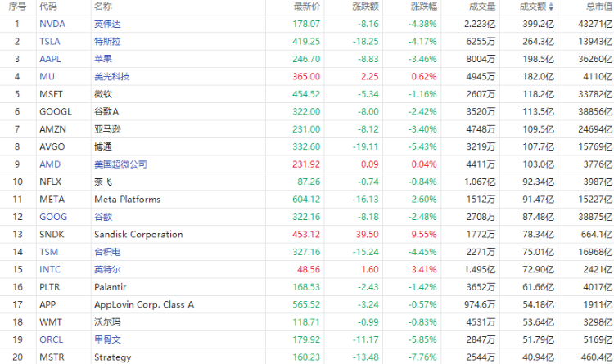
Task: Sort table by 成交量 header
Action: 482,7
